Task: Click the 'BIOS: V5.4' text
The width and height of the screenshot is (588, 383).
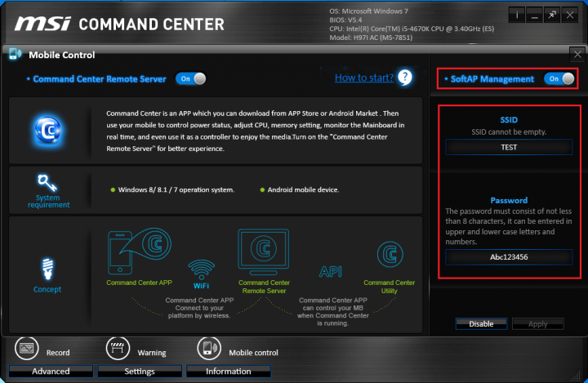Action: (x=345, y=20)
